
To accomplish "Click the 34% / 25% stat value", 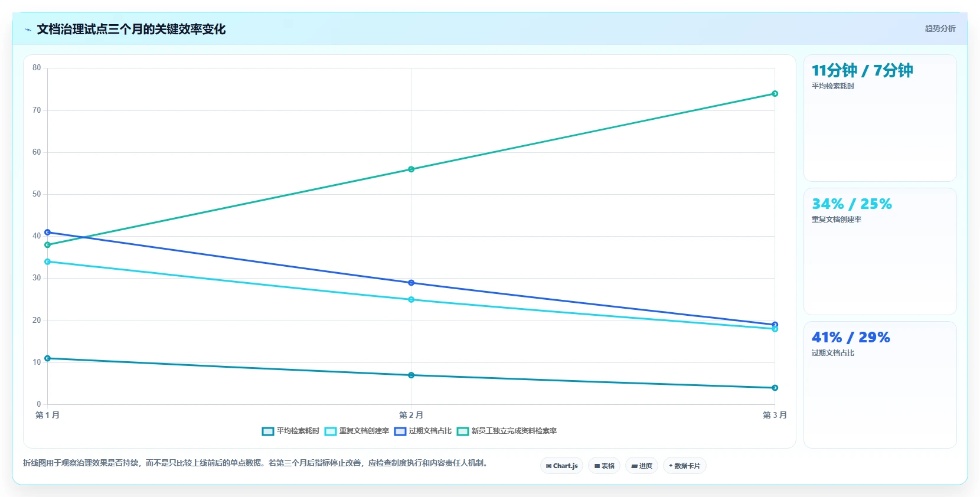I will (851, 204).
